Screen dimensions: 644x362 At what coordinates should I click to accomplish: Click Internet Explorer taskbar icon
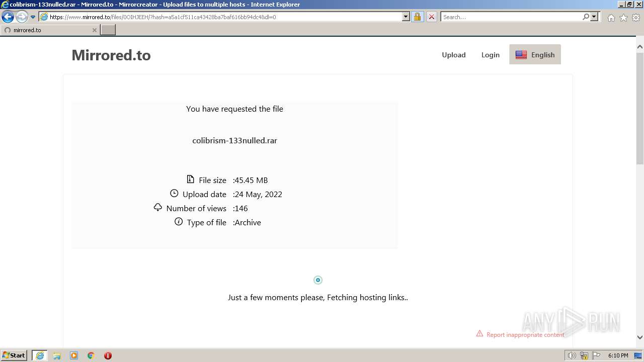coord(40,355)
